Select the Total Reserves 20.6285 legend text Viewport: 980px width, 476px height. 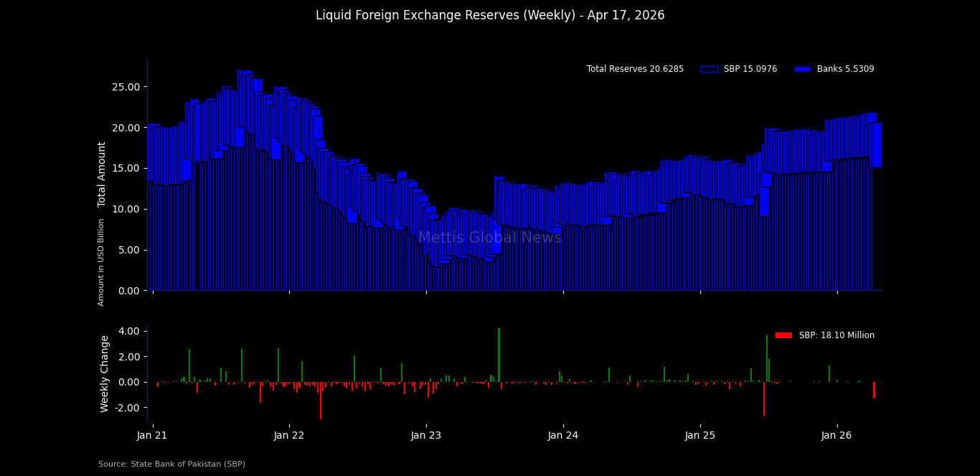pos(635,70)
